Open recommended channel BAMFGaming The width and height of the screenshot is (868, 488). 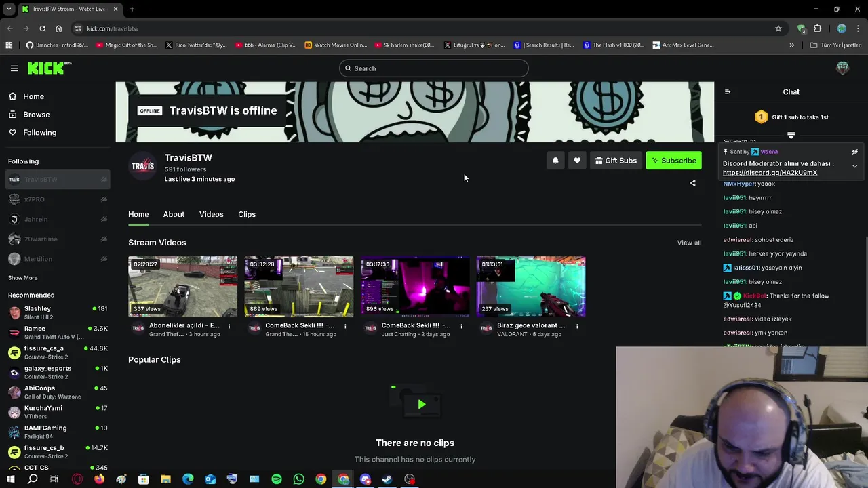58,432
